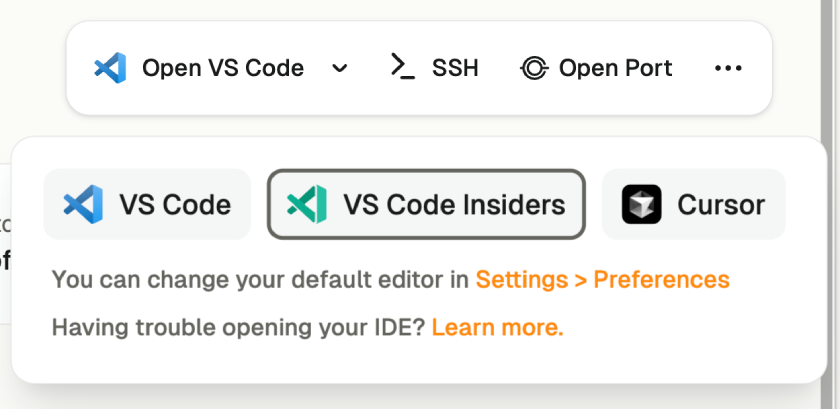Click the Cursor label text
This screenshot has width=840, height=409.
pyautogui.click(x=721, y=204)
